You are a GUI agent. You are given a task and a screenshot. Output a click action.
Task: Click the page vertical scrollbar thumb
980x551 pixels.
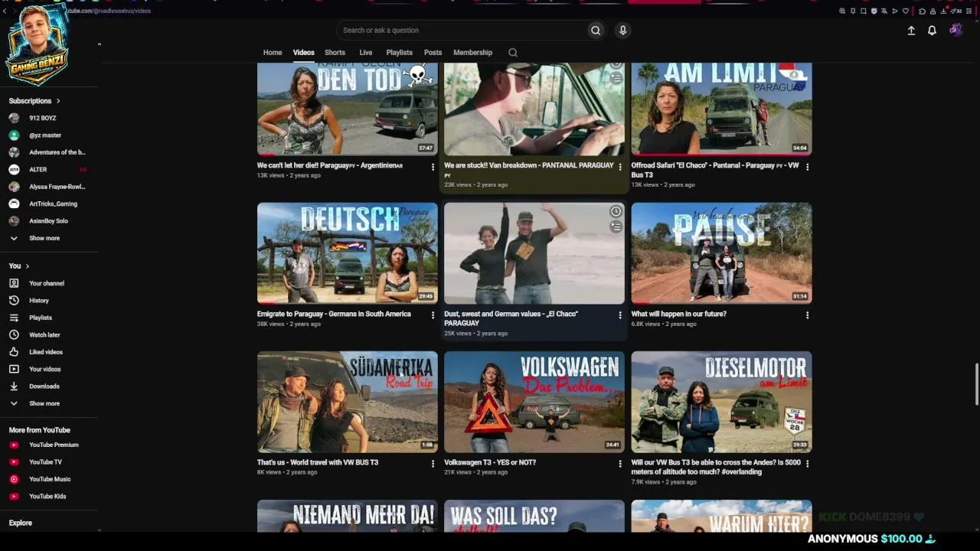coord(976,385)
